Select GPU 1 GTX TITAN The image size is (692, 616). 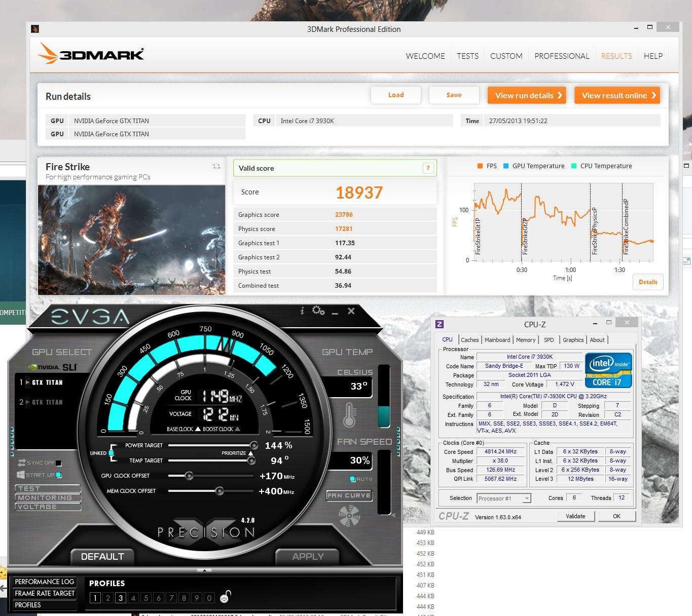pos(42,382)
